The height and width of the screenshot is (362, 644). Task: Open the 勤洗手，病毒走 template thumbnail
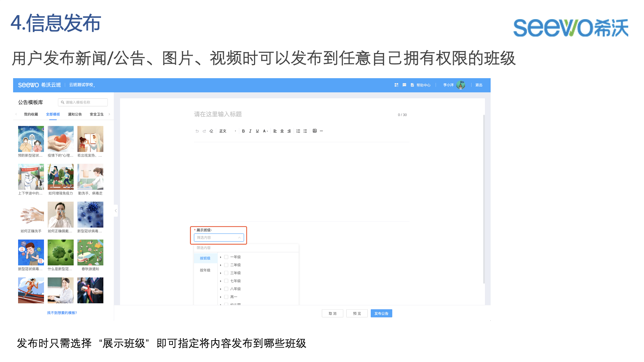pos(90,177)
